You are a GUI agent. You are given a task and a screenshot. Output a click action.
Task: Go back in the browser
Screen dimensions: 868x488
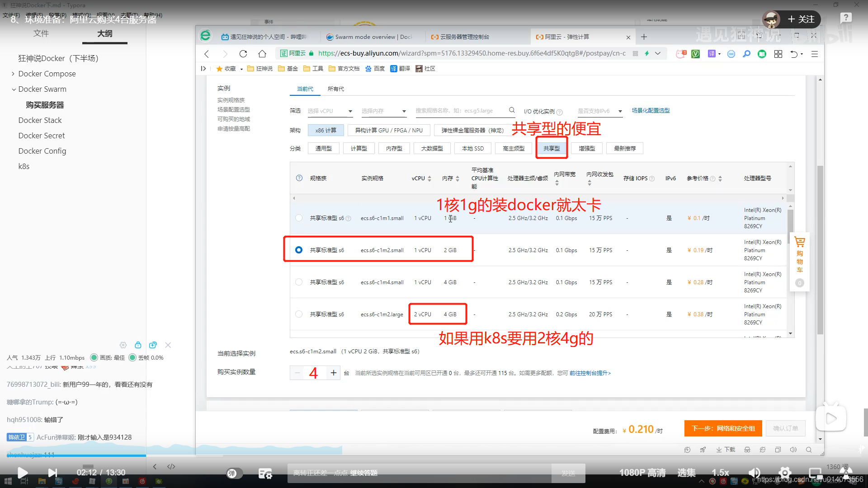click(207, 54)
